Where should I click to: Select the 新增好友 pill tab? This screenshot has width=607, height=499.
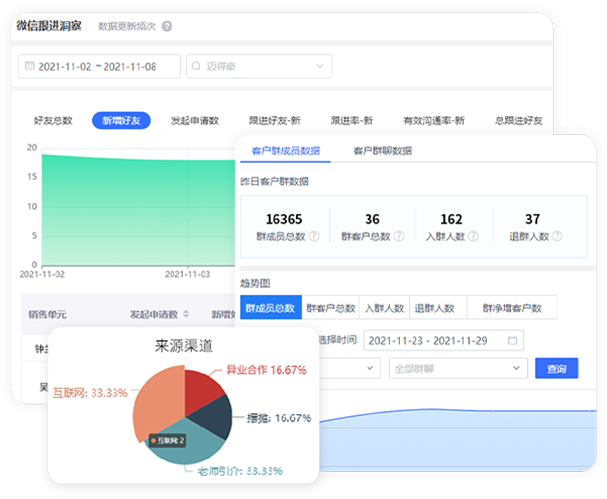(121, 121)
